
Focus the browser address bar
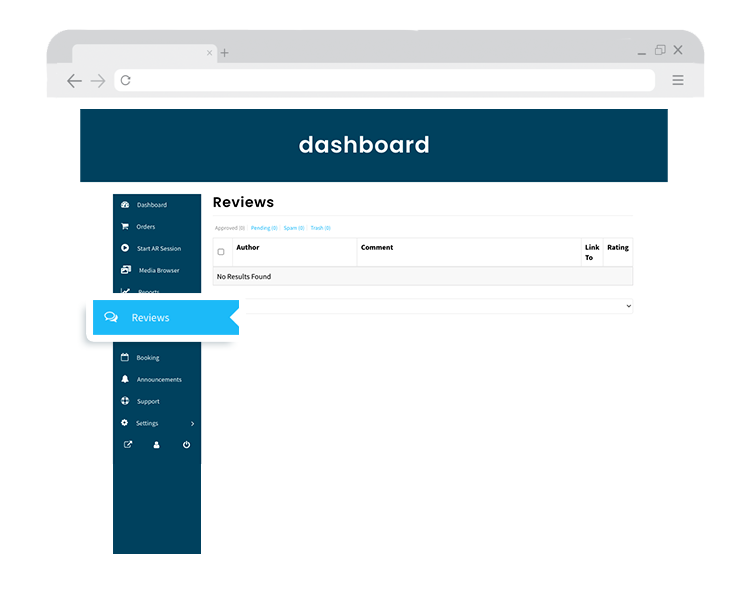384,80
